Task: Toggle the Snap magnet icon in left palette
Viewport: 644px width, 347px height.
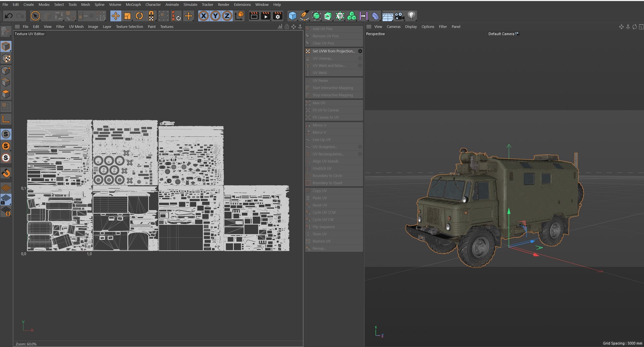Action: [x=6, y=173]
